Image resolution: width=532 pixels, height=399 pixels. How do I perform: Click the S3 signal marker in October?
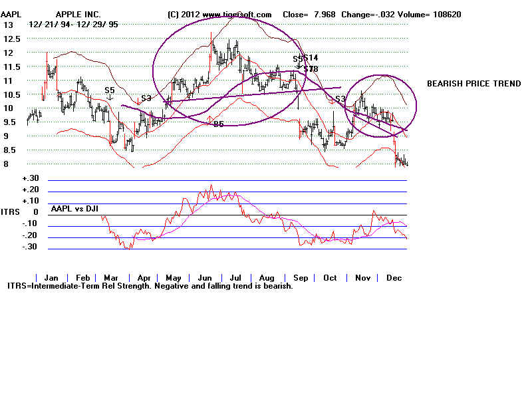[x=339, y=99]
